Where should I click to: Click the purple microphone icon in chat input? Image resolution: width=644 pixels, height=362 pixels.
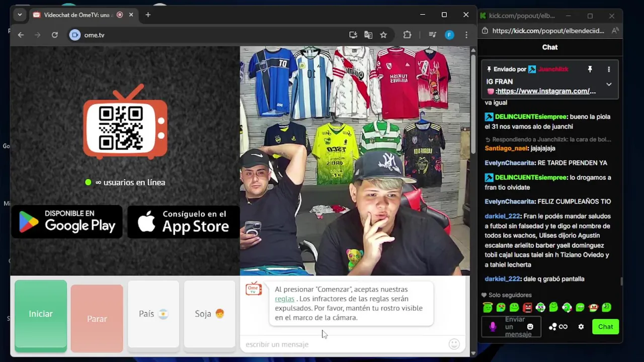(493, 327)
